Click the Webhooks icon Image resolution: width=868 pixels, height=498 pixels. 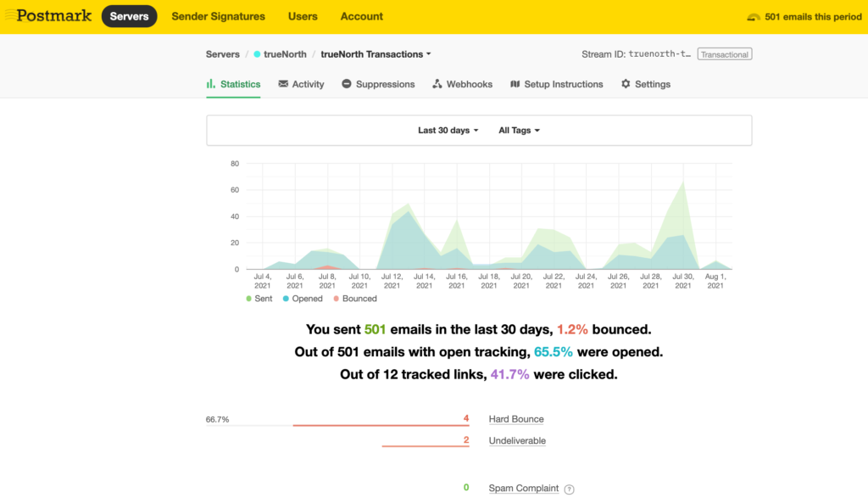437,84
